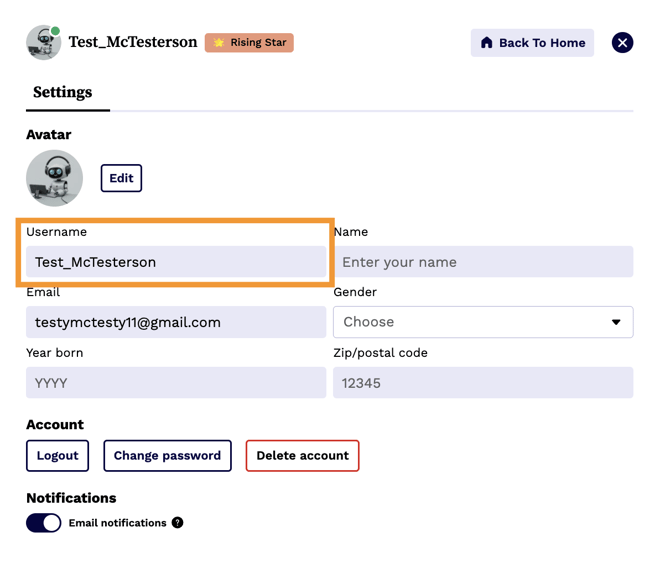Screen dimensions: 655x569
Task: Toggle Email notifications switch off
Action: tap(44, 523)
